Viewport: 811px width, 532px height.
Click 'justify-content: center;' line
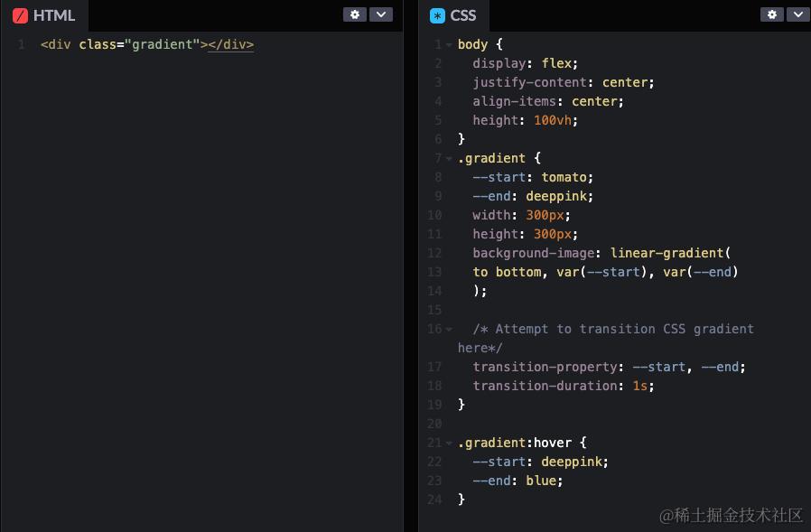564,82
